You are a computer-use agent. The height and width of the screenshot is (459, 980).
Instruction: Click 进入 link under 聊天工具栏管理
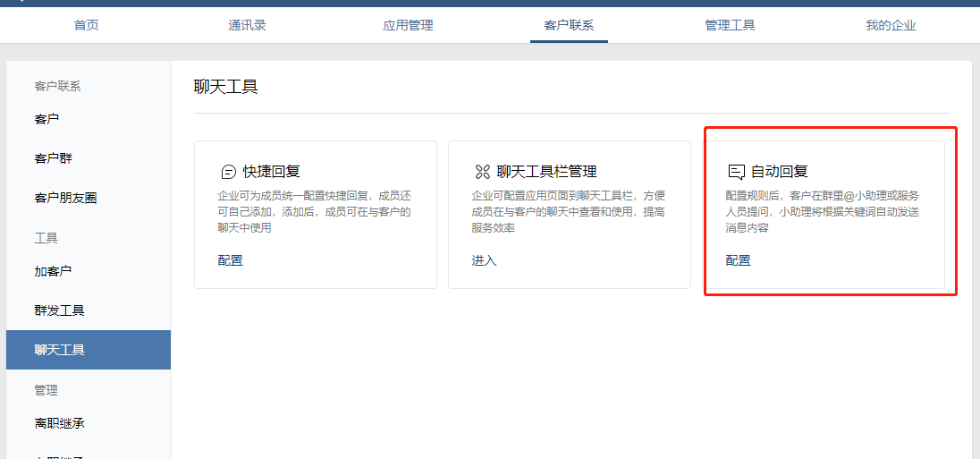(484, 260)
